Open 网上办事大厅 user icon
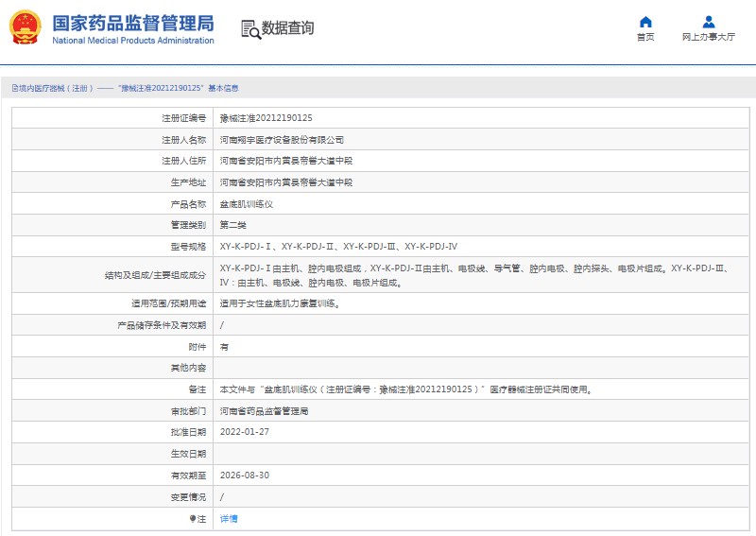 click(708, 22)
